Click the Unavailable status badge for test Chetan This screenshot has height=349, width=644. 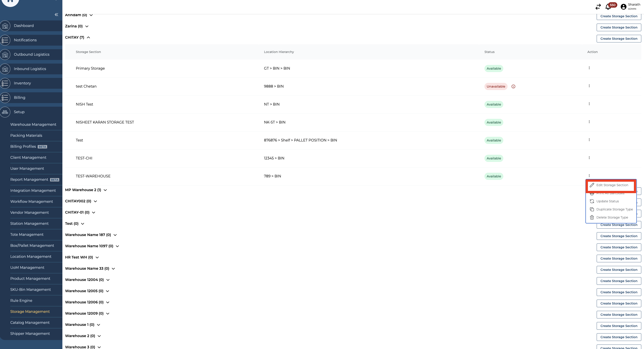click(x=495, y=86)
